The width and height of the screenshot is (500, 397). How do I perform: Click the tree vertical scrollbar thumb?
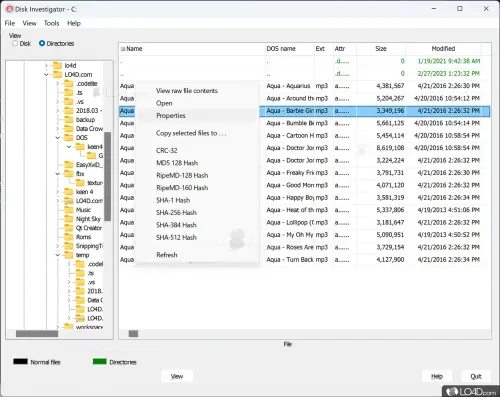[x=108, y=176]
